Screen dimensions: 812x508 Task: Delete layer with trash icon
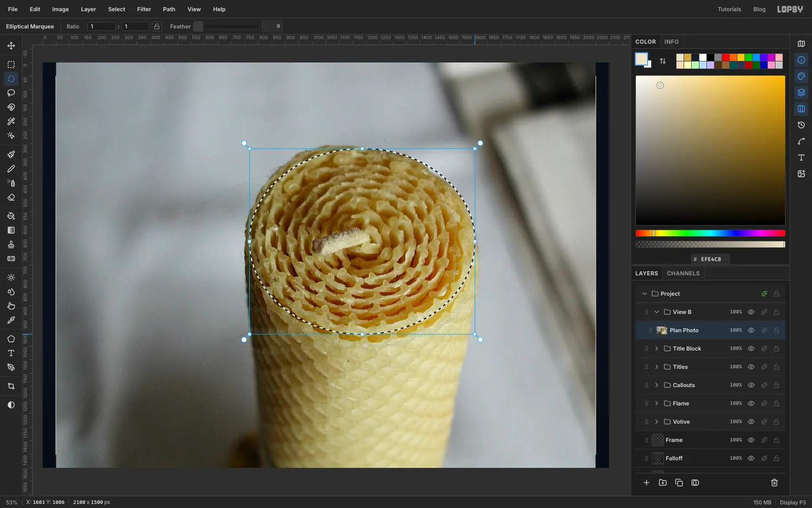pos(774,483)
